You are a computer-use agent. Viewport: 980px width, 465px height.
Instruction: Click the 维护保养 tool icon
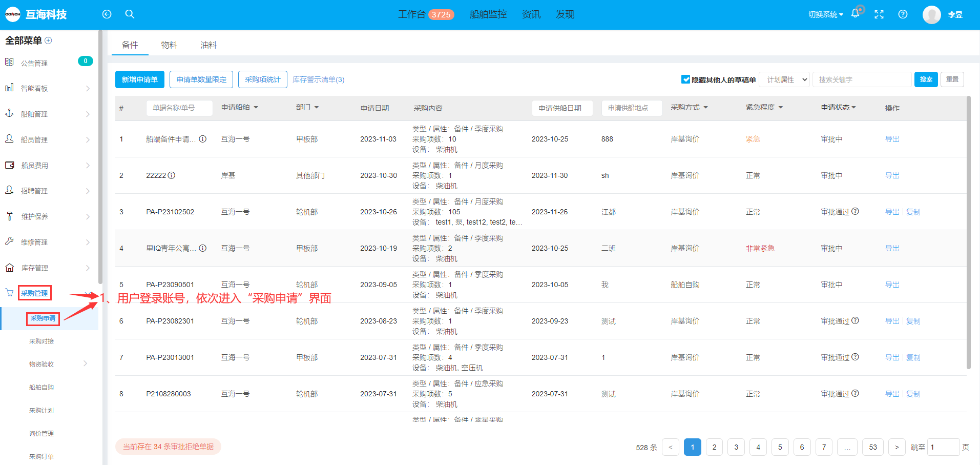9,216
